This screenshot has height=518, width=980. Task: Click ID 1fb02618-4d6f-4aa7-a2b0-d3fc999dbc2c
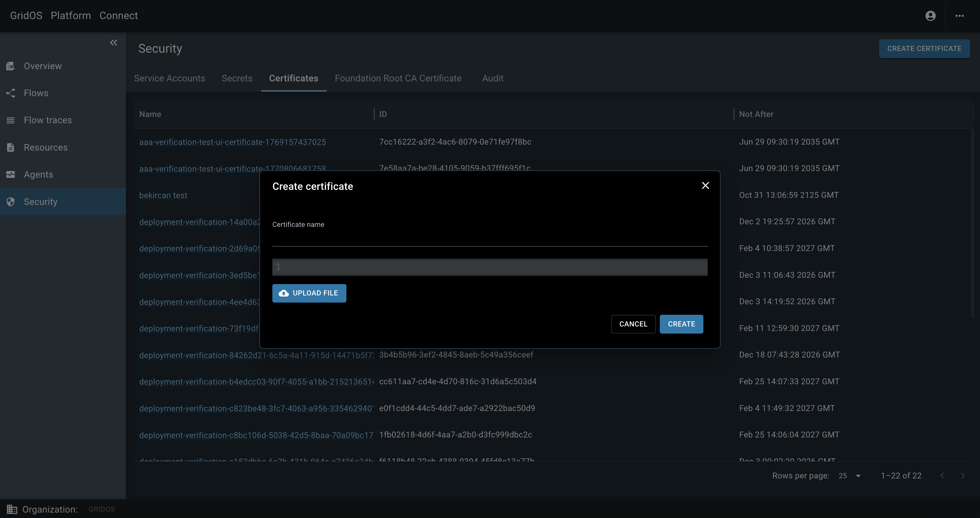(455, 434)
